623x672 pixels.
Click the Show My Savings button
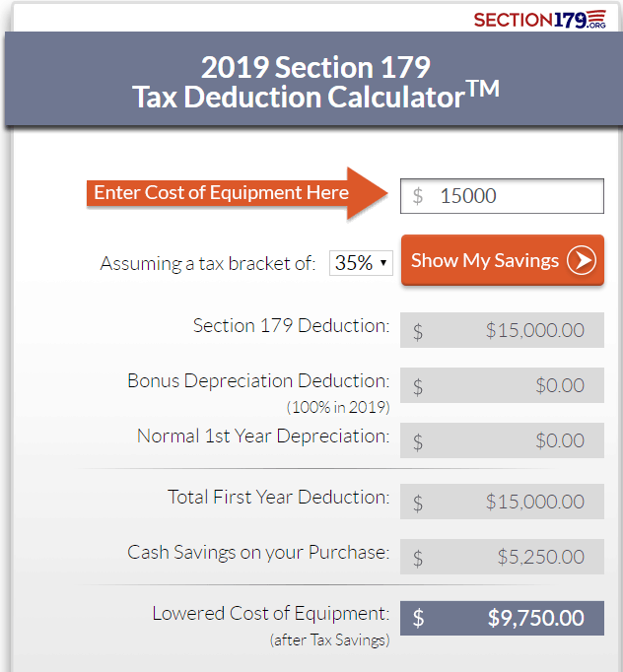coord(503,260)
